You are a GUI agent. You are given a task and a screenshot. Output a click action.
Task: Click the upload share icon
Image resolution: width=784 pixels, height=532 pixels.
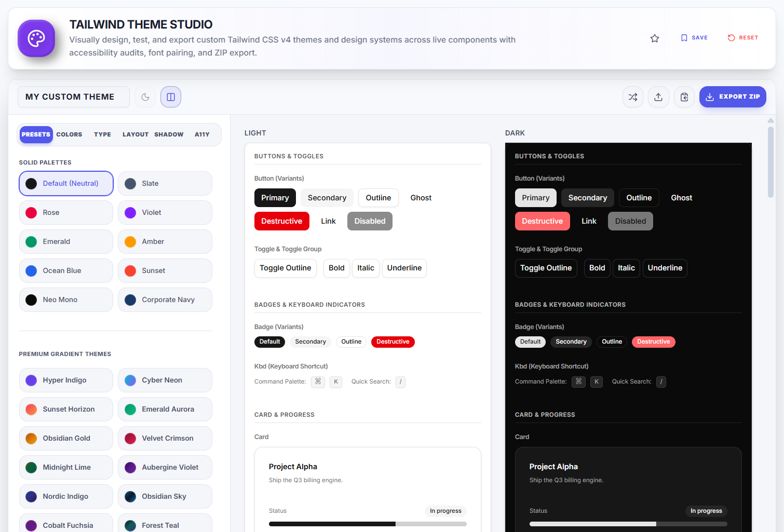(658, 97)
